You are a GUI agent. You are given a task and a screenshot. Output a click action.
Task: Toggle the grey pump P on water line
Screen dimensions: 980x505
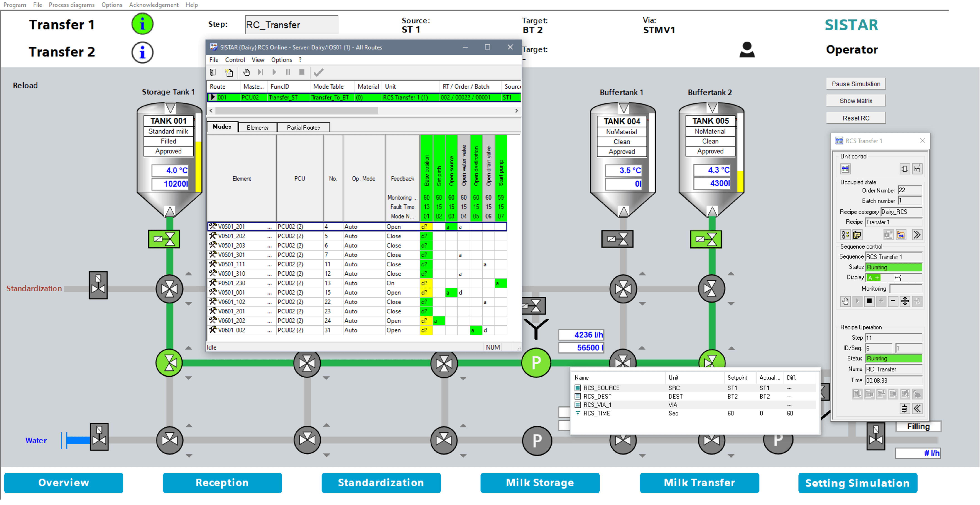click(x=537, y=441)
